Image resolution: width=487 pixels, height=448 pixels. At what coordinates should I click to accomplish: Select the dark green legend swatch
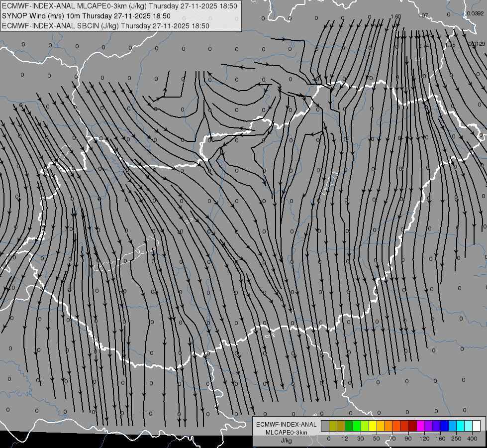point(349,426)
